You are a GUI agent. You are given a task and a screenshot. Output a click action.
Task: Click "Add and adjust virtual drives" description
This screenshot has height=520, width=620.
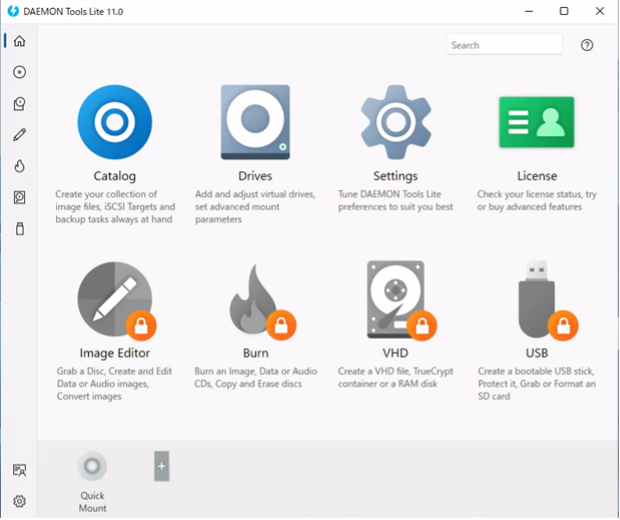255,206
